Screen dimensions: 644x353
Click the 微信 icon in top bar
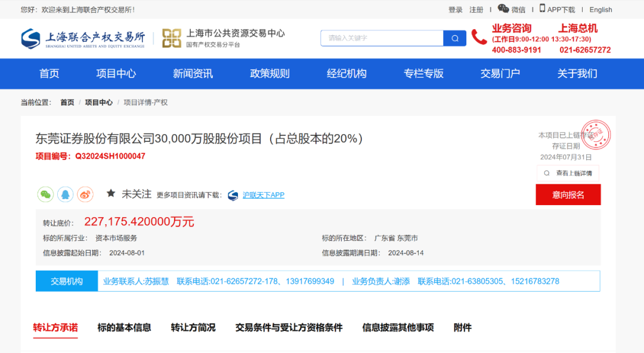click(504, 9)
